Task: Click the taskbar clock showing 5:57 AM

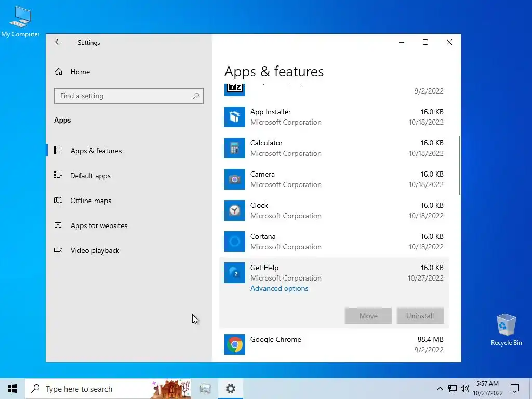Action: (487, 389)
